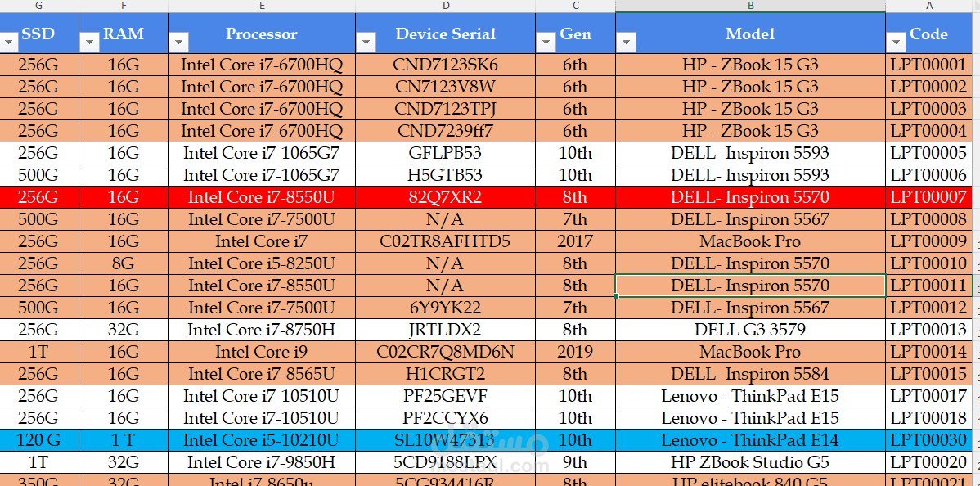Click serial H5GTB53

point(446,175)
